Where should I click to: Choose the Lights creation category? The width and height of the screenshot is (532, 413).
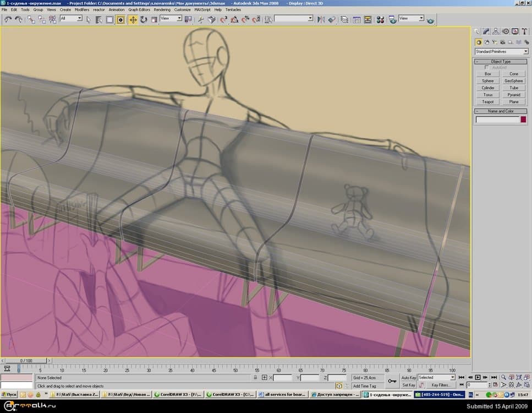494,42
